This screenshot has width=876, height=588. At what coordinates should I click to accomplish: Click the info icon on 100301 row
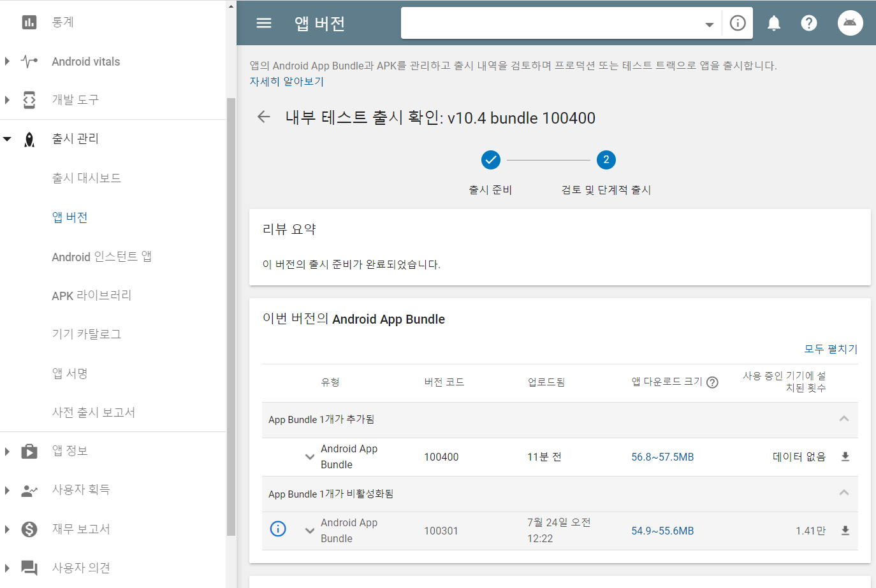[x=278, y=529]
